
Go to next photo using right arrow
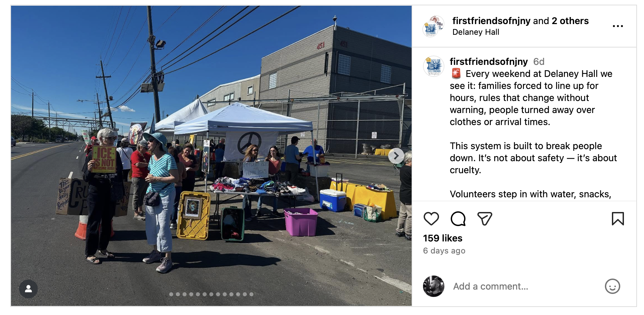click(x=396, y=155)
